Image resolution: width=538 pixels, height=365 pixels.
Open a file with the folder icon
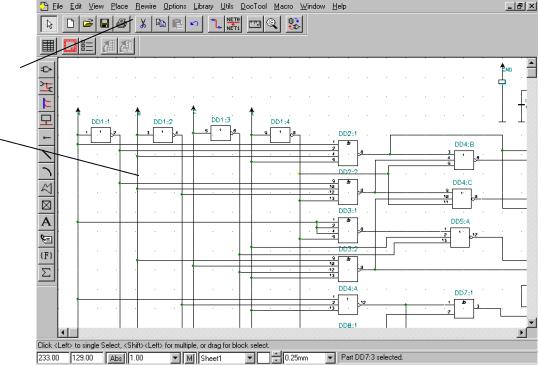click(88, 24)
